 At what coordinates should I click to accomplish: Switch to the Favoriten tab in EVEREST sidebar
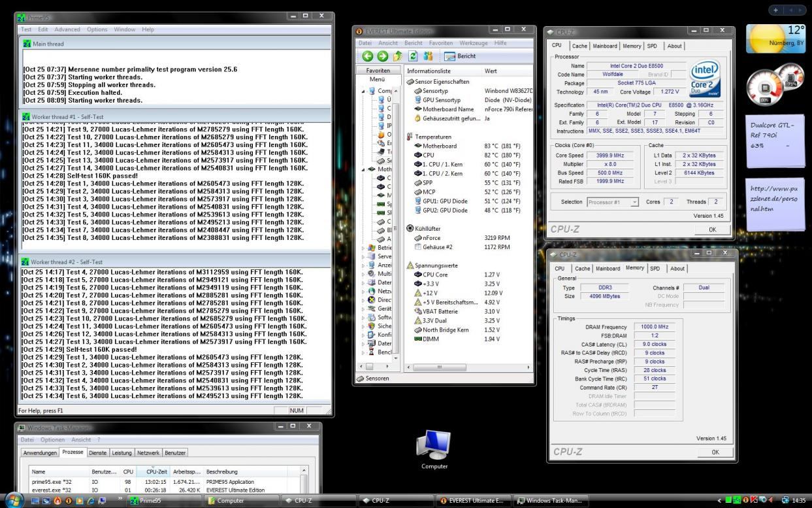point(378,71)
